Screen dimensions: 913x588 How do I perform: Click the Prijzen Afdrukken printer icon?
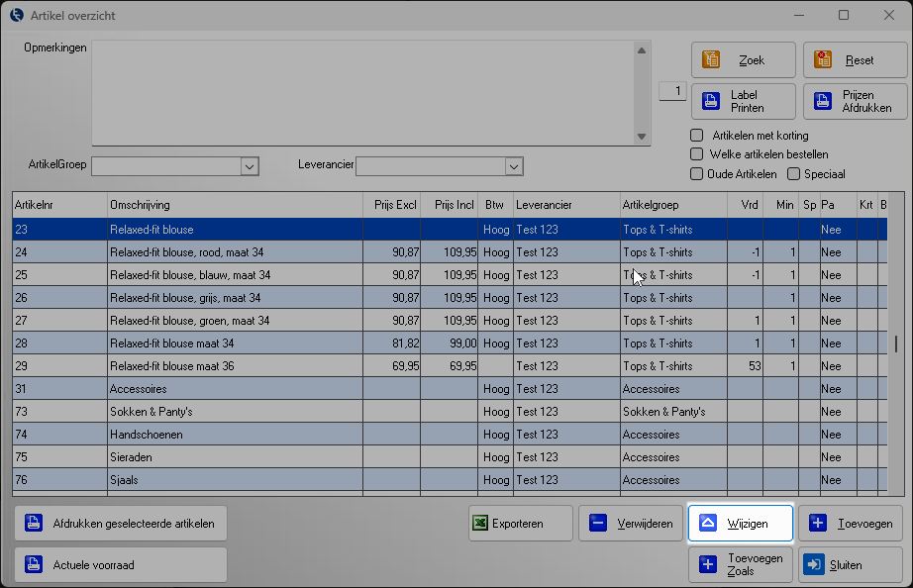coord(823,101)
